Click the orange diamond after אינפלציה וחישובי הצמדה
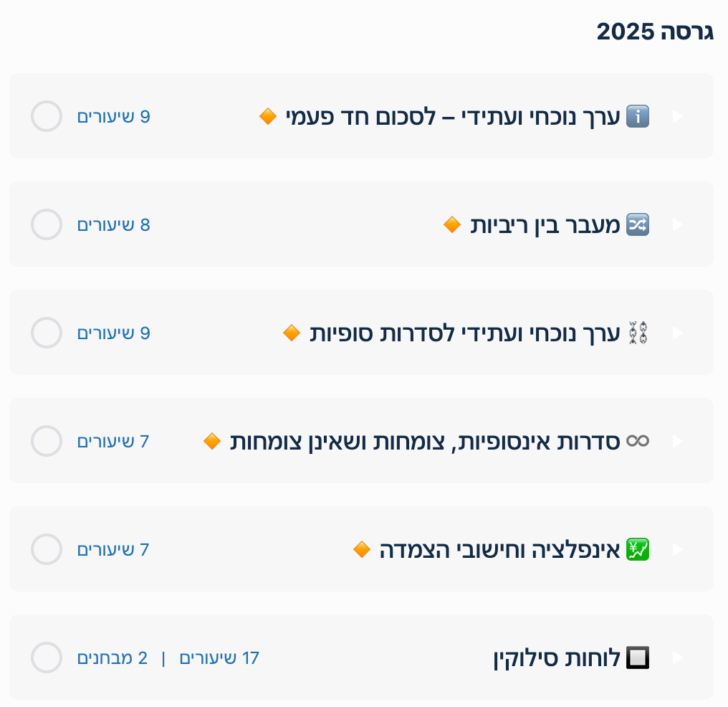 (362, 549)
